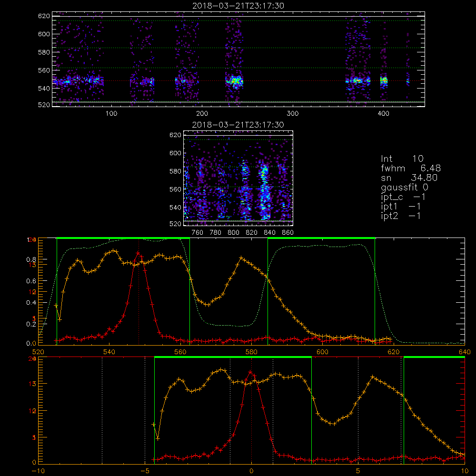Viewport: 476px width, 476px height.
Task: Click the -5 label on bottom plot x-axis
Action: pos(145,471)
